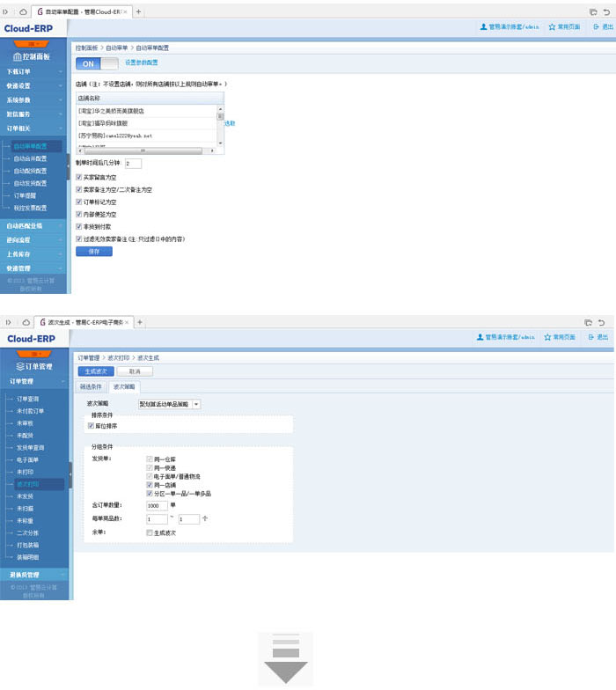Click the overlapping-windows icon in the bottom window
Viewport: 616px width, 690px height.
(x=588, y=322)
